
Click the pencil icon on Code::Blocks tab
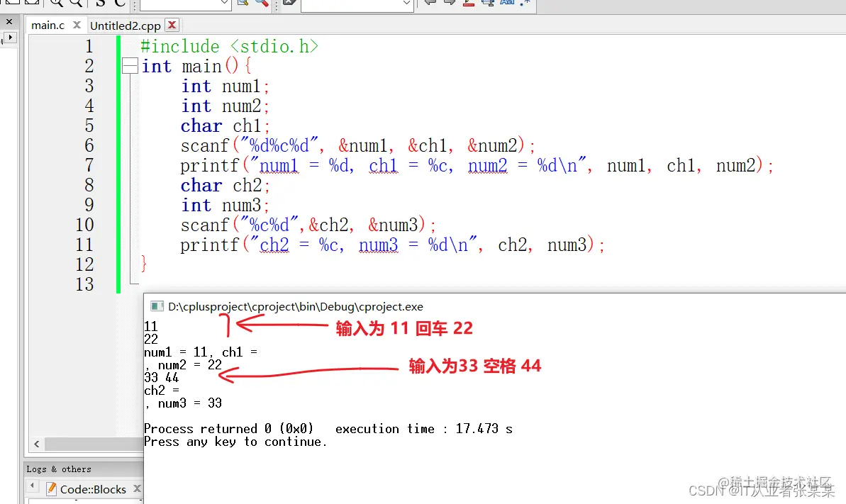[52, 489]
